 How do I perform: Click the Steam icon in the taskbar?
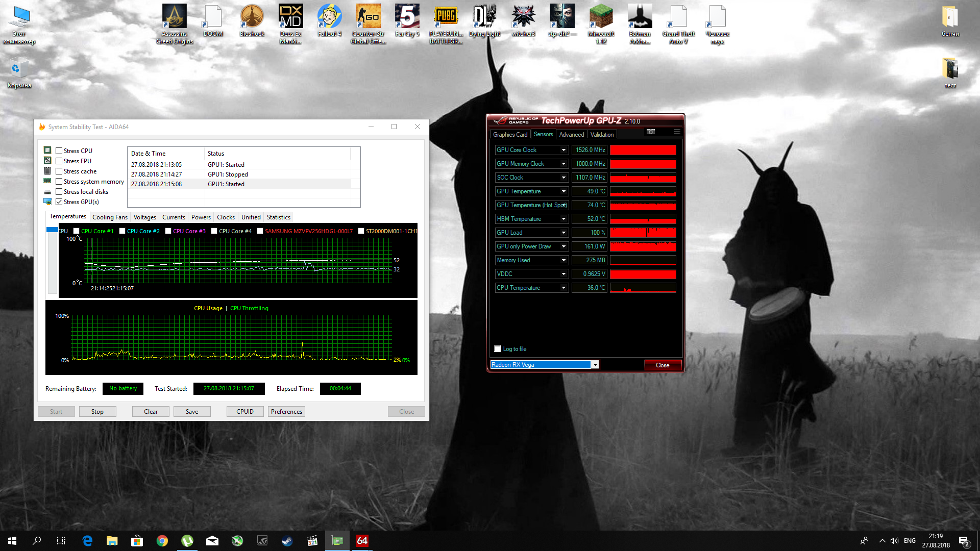coord(287,541)
